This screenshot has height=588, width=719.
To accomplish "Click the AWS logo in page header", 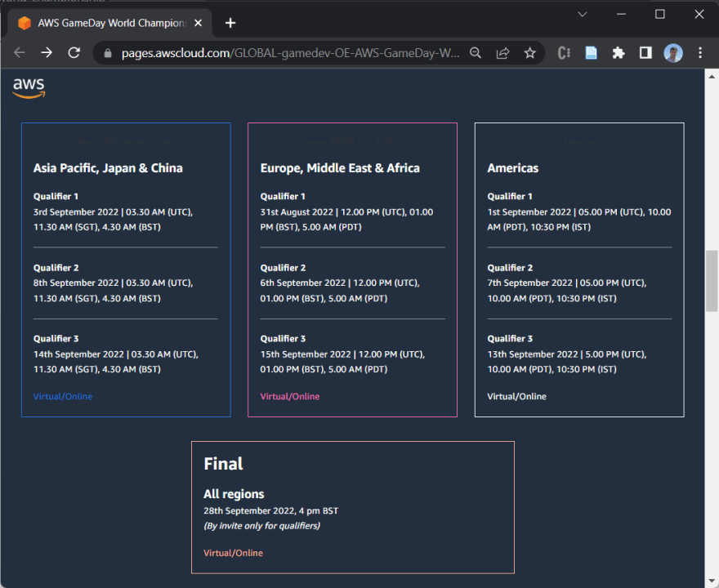I will (29, 87).
